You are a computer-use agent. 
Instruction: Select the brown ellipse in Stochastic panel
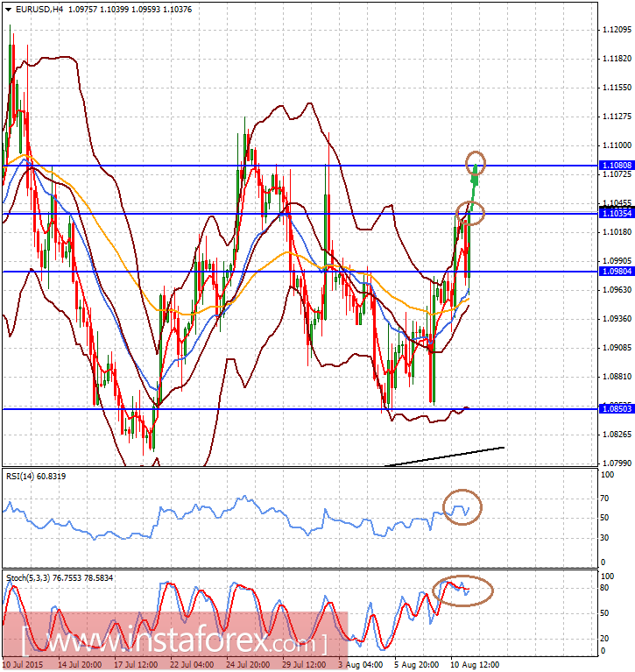[x=463, y=590]
